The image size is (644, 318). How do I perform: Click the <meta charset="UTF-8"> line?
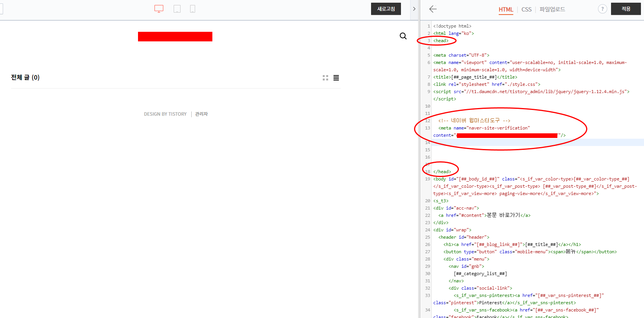[x=461, y=55]
